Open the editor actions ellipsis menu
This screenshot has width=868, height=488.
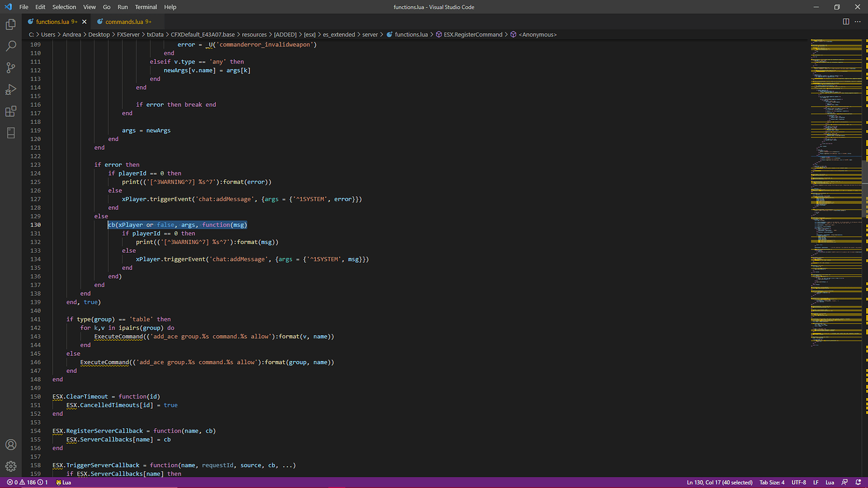click(x=857, y=21)
